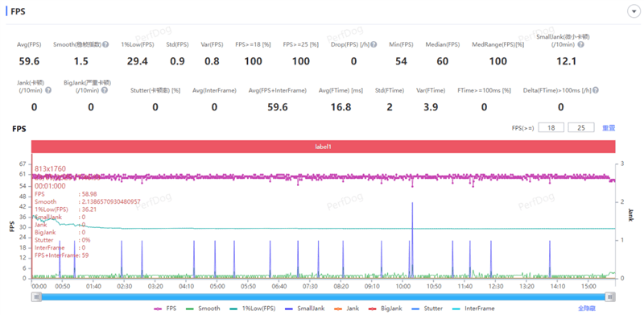644x315 pixels.
Task: Toggle Smooth series in chart legend
Action: 203,308
